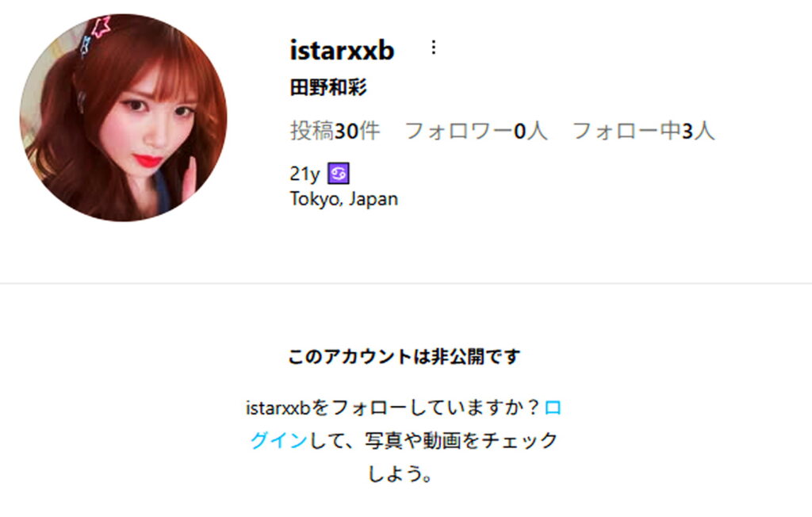Open the three-dot options menu

(x=434, y=48)
